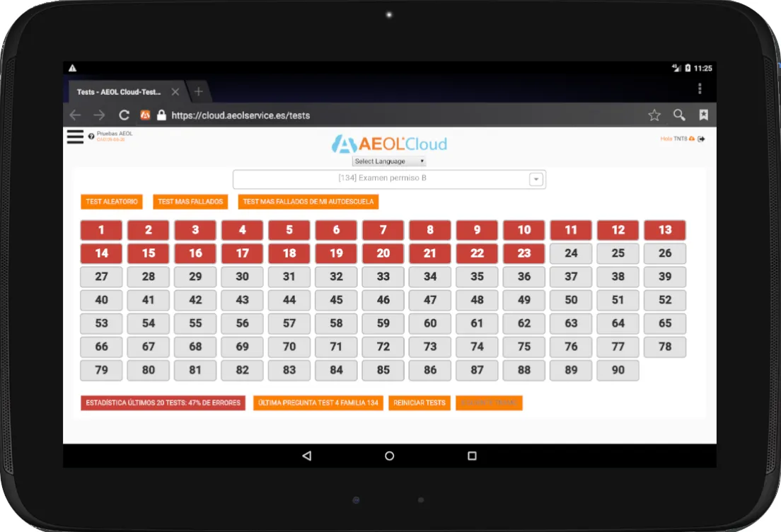
Task: Open the Chrome overflow menu
Action: click(x=700, y=88)
